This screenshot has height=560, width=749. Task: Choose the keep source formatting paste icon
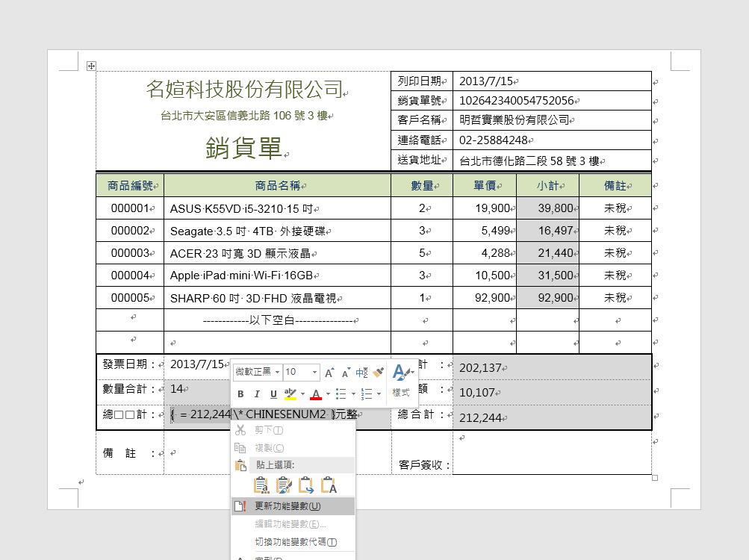point(261,485)
